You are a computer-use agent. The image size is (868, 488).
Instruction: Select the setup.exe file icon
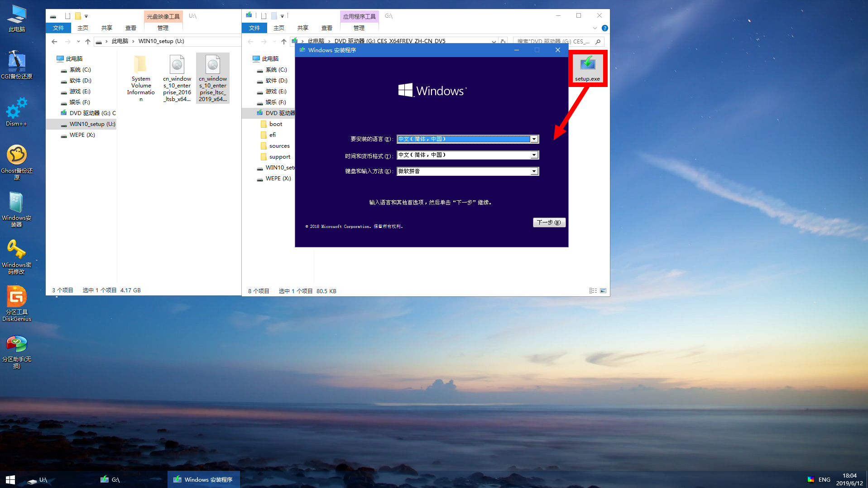[587, 68]
